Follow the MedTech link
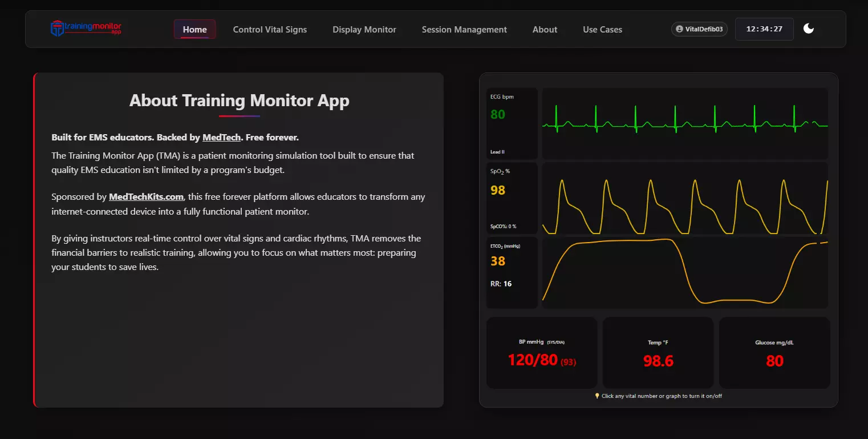This screenshot has height=439, width=868. (221, 138)
